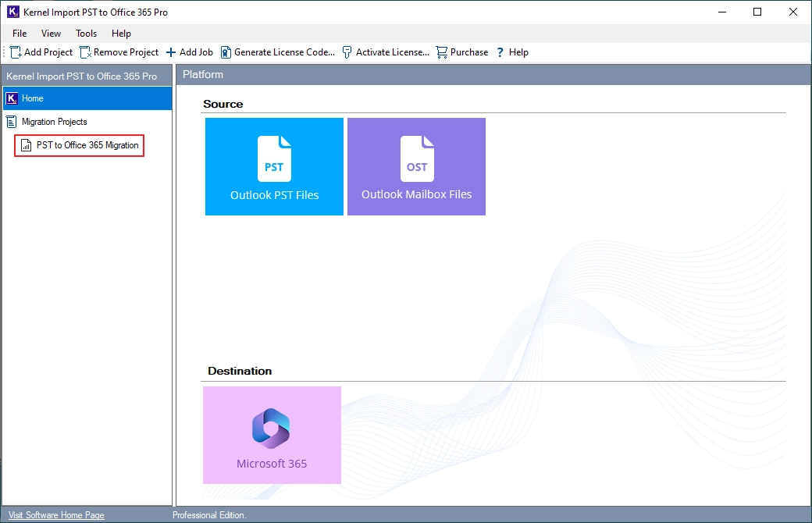Viewport: 812px width, 523px height.
Task: Open PST to Office 365 Migration project
Action: (x=79, y=145)
